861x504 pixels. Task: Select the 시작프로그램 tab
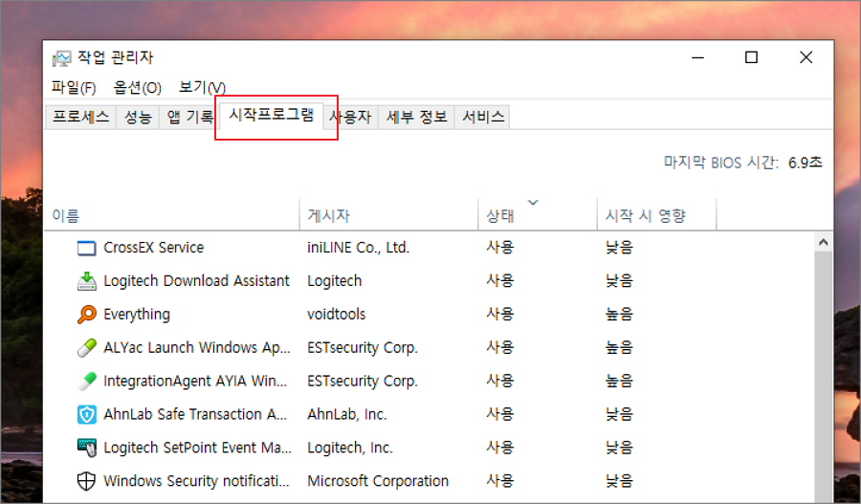(272, 115)
